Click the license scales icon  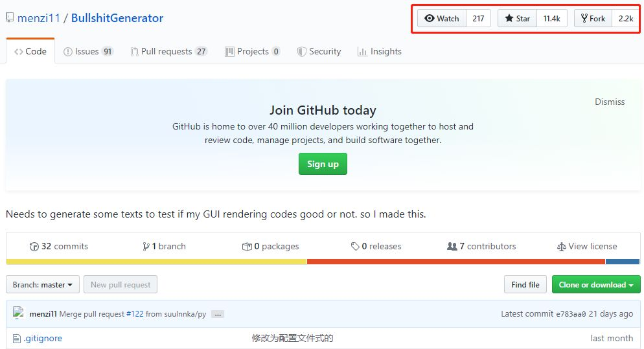562,247
